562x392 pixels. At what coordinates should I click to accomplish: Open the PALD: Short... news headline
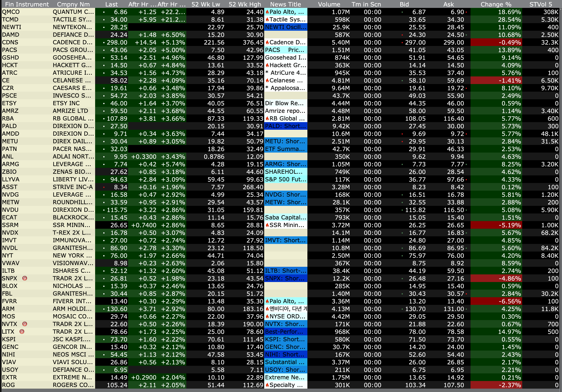pos(285,126)
